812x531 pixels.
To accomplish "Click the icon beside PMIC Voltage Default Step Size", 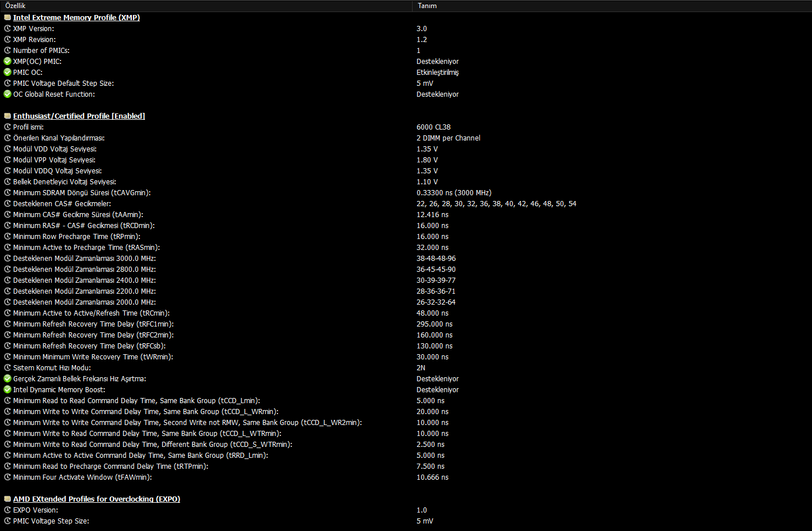I will pos(7,84).
